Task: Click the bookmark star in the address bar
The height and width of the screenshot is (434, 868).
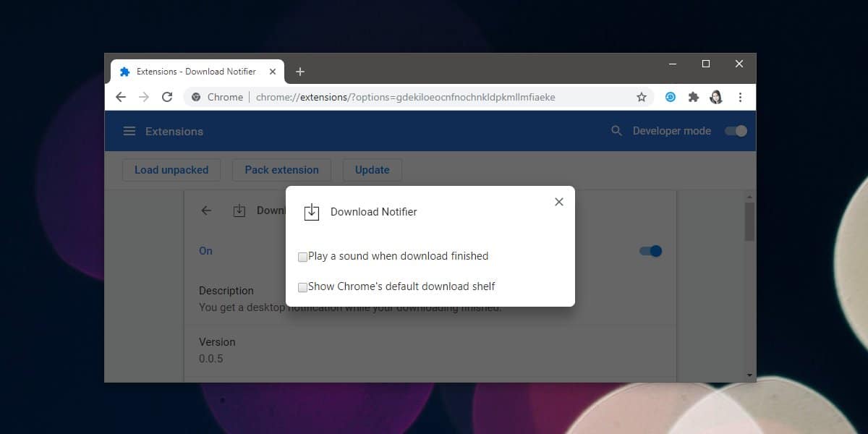Action: pyautogui.click(x=641, y=96)
